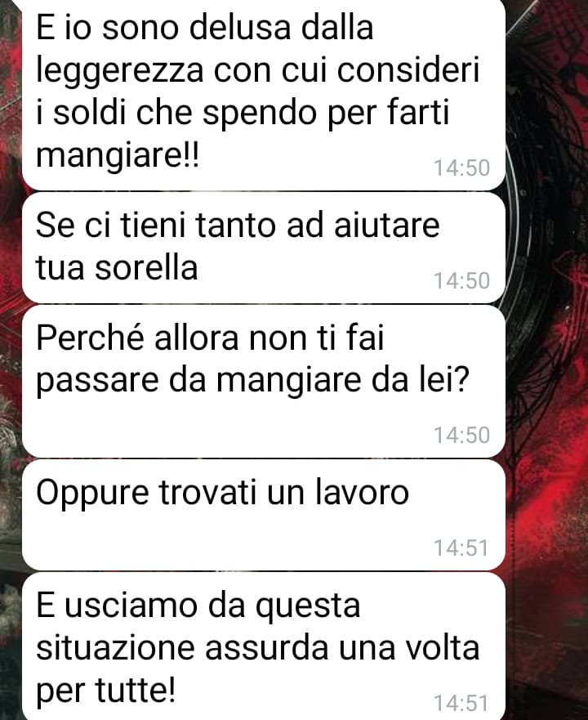Screen dimensions: 588x720
Task: Tap the word "mangiare!!" in the first bubble
Action: 118,157
